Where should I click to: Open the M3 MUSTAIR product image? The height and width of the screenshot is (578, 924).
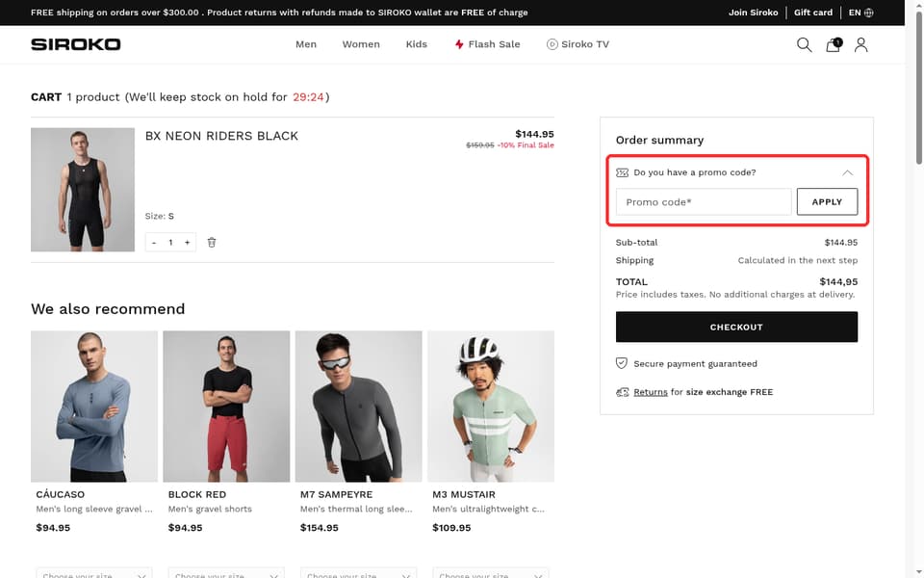(491, 407)
